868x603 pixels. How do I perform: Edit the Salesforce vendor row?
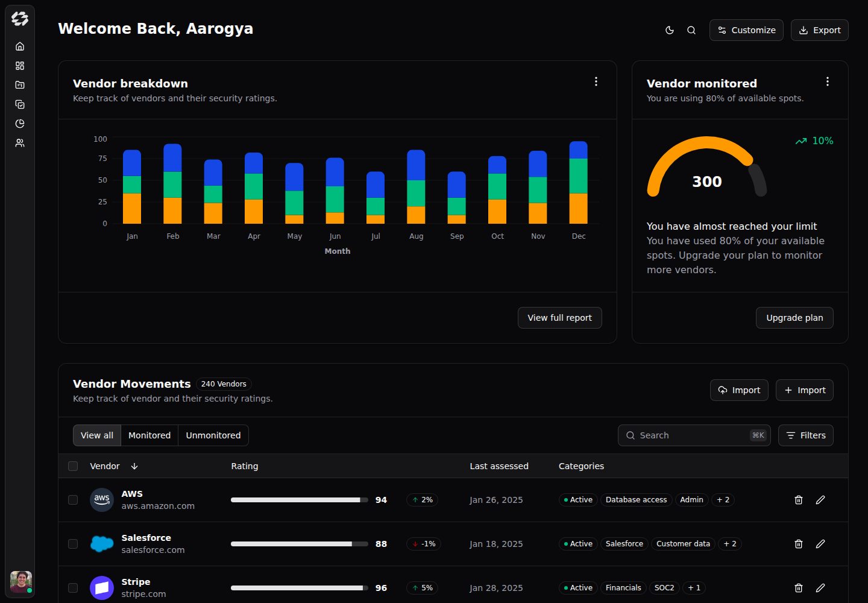820,544
